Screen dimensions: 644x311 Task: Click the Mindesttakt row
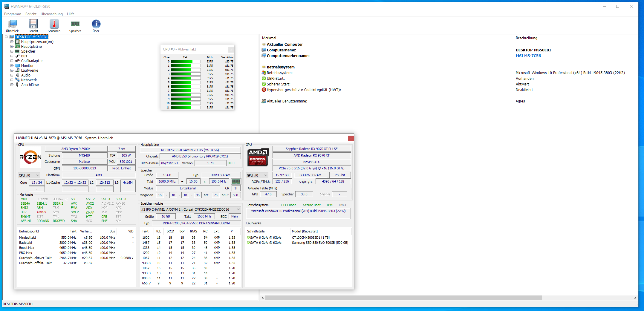click(76, 238)
